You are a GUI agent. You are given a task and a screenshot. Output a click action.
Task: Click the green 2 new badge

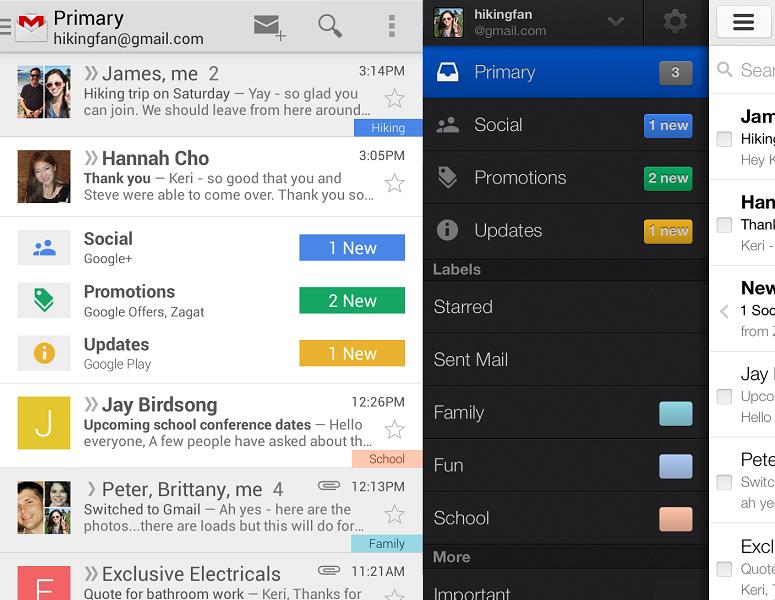(x=668, y=178)
